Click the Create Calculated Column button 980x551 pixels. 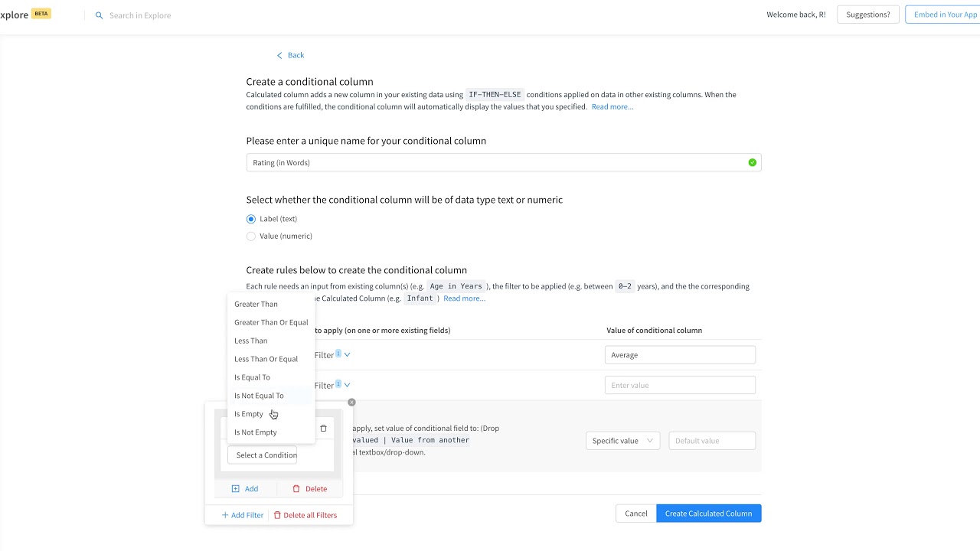click(708, 514)
